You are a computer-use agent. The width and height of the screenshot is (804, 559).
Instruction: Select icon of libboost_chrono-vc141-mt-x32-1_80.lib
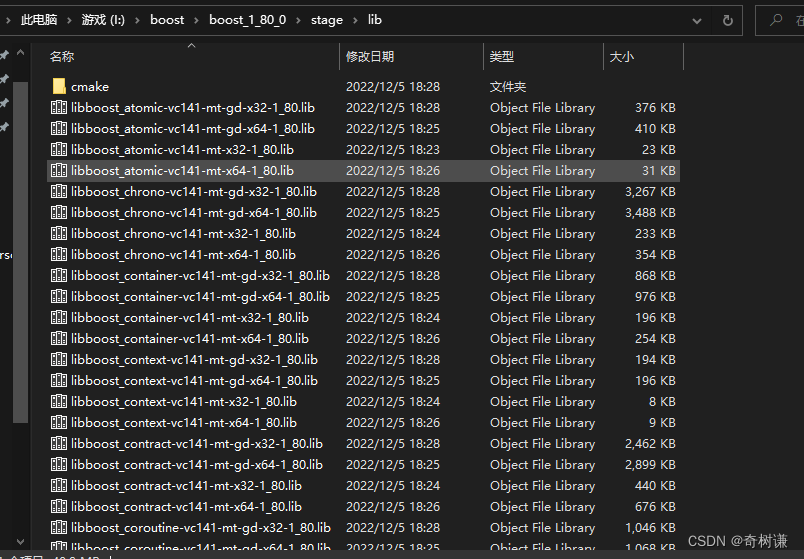click(x=59, y=233)
